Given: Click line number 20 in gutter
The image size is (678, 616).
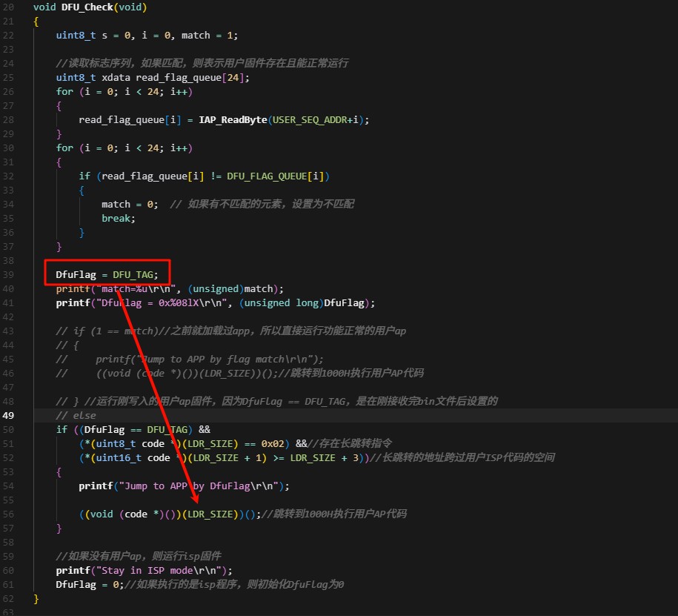Looking at the screenshot, I should (8, 7).
